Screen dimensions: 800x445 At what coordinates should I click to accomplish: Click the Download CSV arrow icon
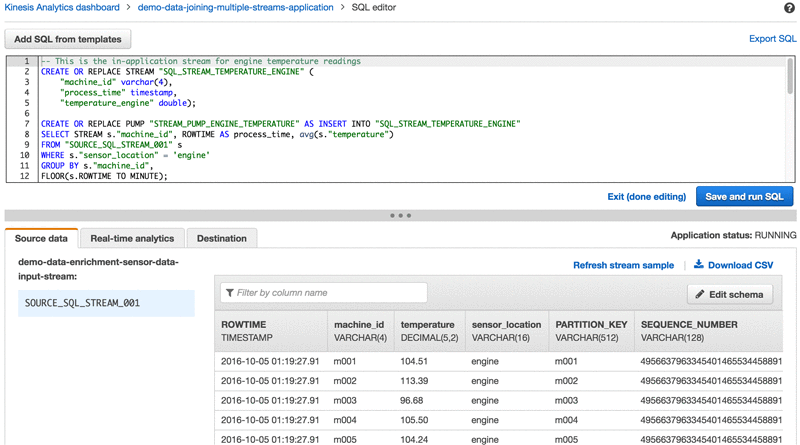(699, 265)
